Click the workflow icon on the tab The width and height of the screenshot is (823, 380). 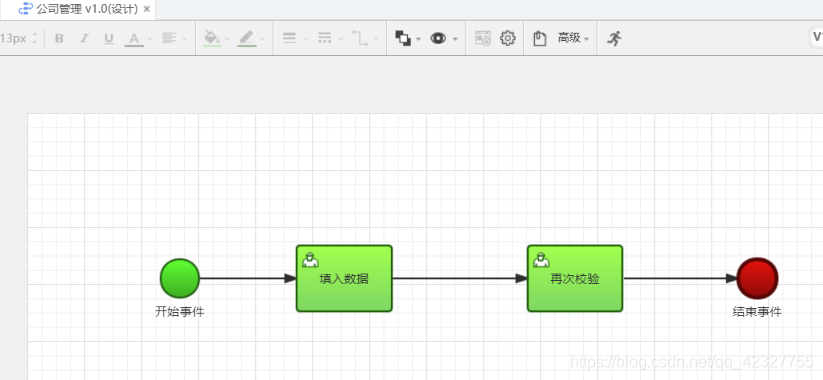click(26, 9)
